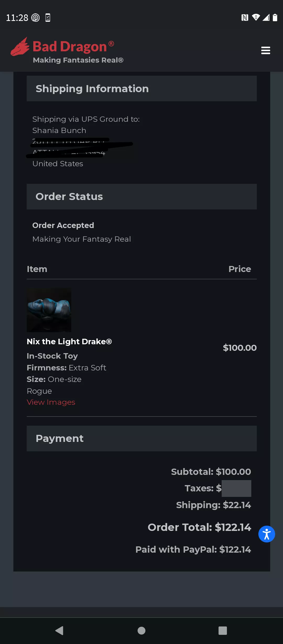This screenshot has width=283, height=644.
Task: Click the red dragon logo icon
Action: (20, 47)
